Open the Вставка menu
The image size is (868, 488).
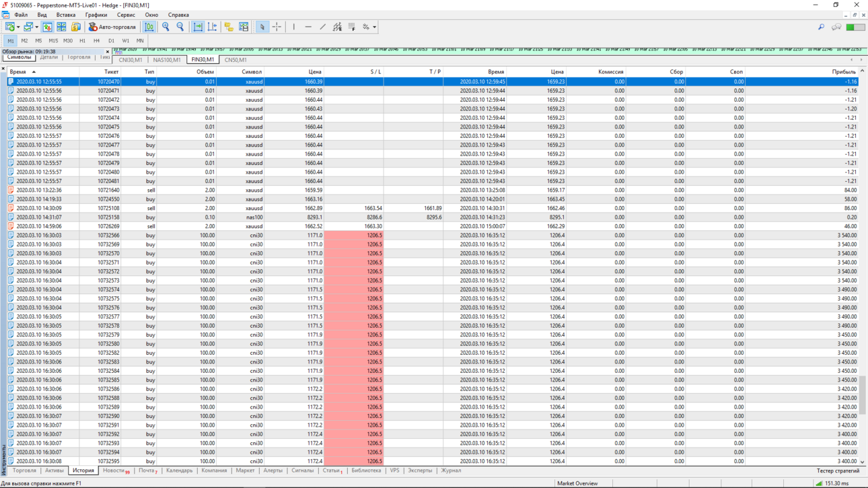(66, 15)
